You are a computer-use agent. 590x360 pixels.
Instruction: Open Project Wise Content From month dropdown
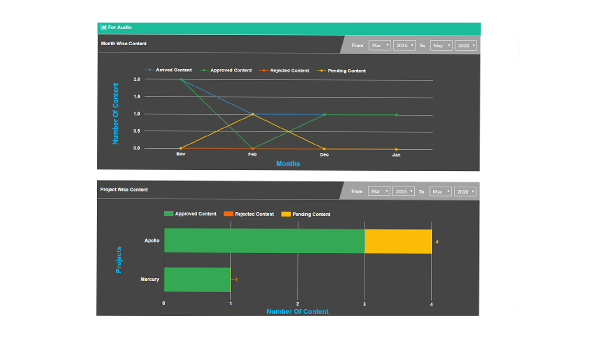tap(379, 191)
